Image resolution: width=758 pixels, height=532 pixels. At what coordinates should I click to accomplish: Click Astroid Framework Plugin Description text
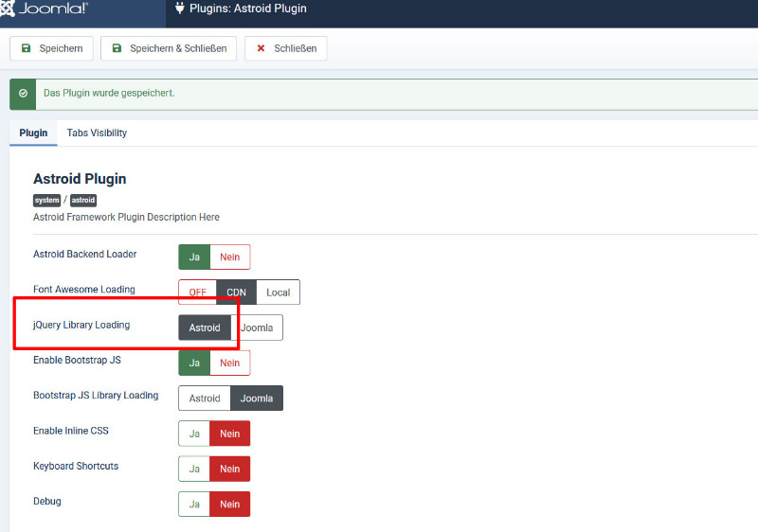[126, 217]
